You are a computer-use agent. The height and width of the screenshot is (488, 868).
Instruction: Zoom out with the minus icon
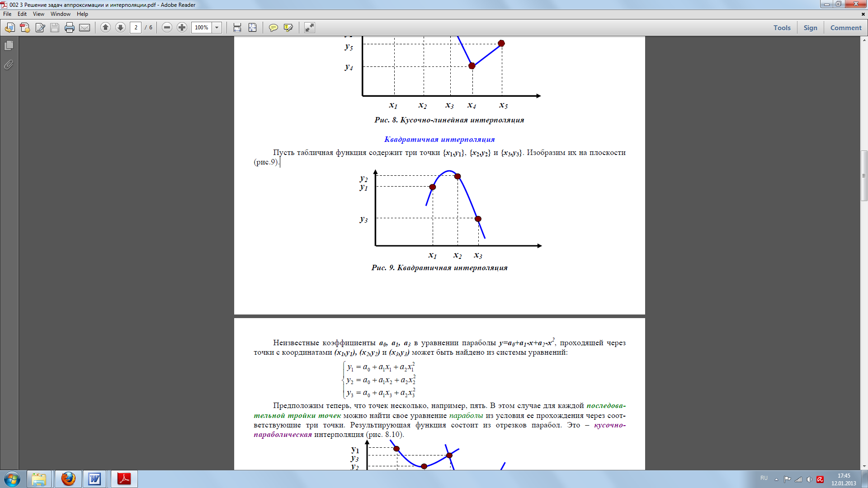pos(167,28)
